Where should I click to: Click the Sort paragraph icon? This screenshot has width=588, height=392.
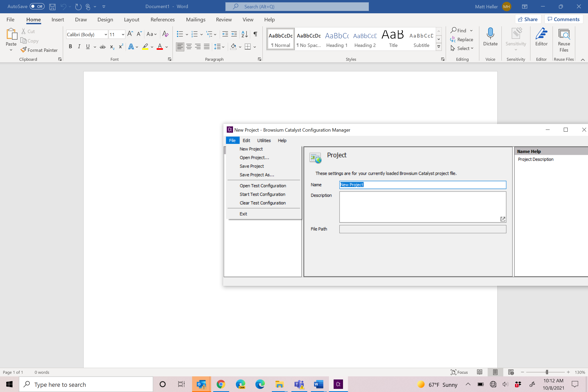[244, 34]
